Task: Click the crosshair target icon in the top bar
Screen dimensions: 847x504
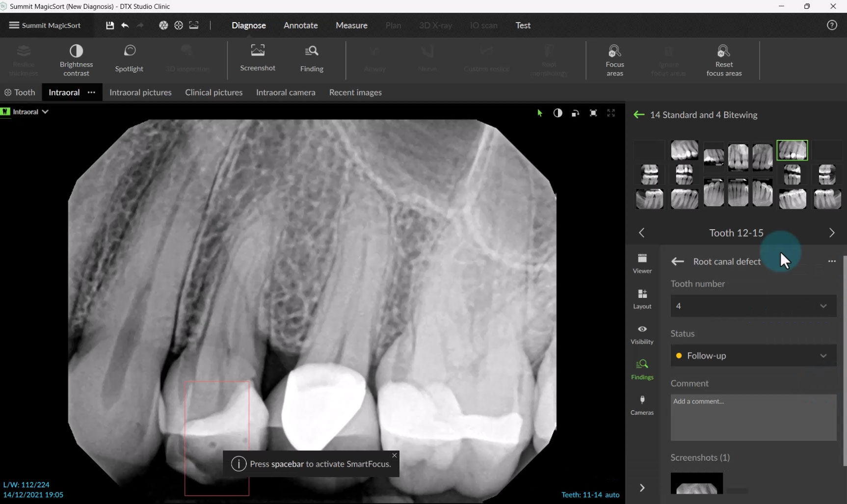Action: (179, 25)
